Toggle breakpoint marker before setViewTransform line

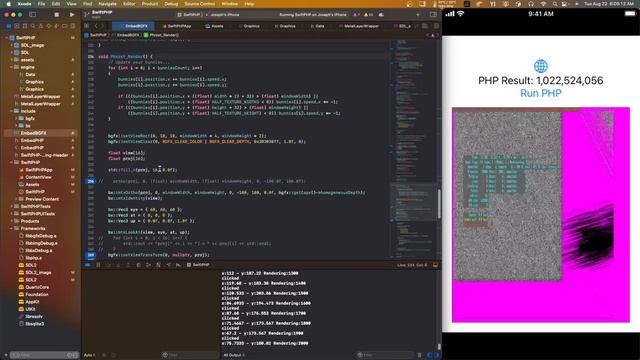coord(91,255)
